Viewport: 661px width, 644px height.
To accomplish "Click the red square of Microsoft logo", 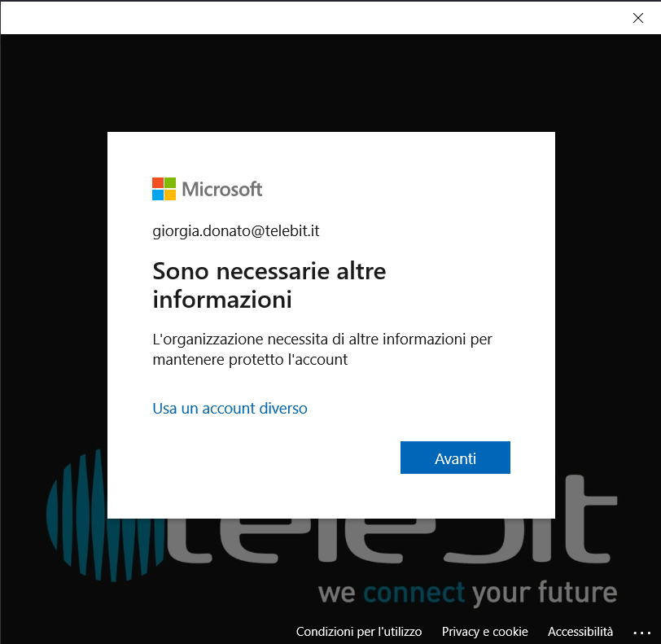I will (x=158, y=183).
